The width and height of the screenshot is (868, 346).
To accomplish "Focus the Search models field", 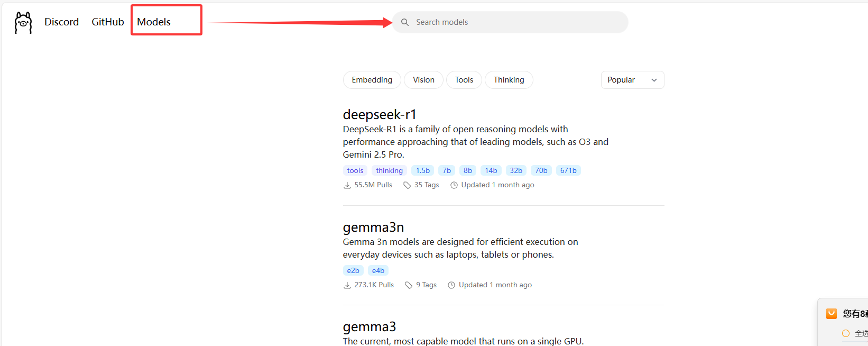I will [x=510, y=22].
